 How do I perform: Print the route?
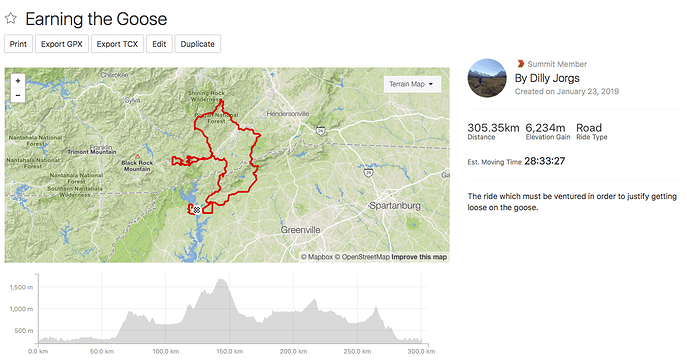(18, 44)
